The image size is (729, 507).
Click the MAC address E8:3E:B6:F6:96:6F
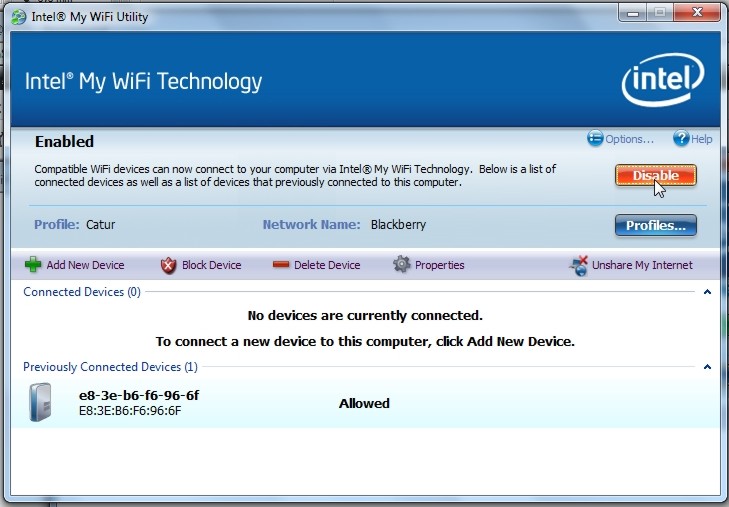click(130, 411)
